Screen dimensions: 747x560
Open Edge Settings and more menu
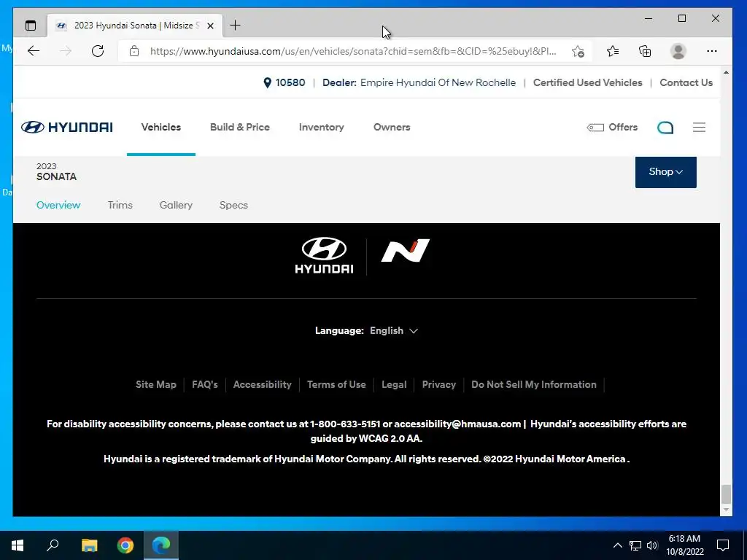[x=712, y=51]
